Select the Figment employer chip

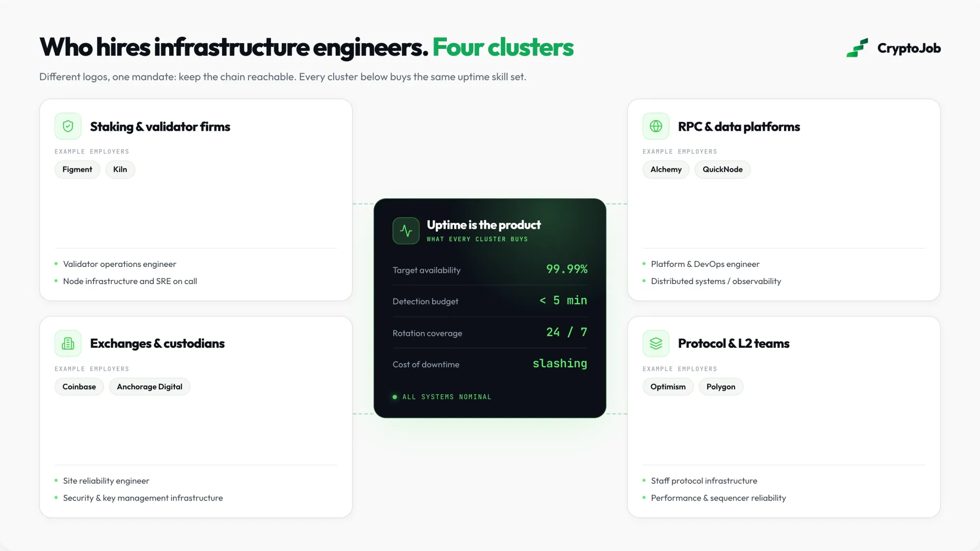coord(77,169)
